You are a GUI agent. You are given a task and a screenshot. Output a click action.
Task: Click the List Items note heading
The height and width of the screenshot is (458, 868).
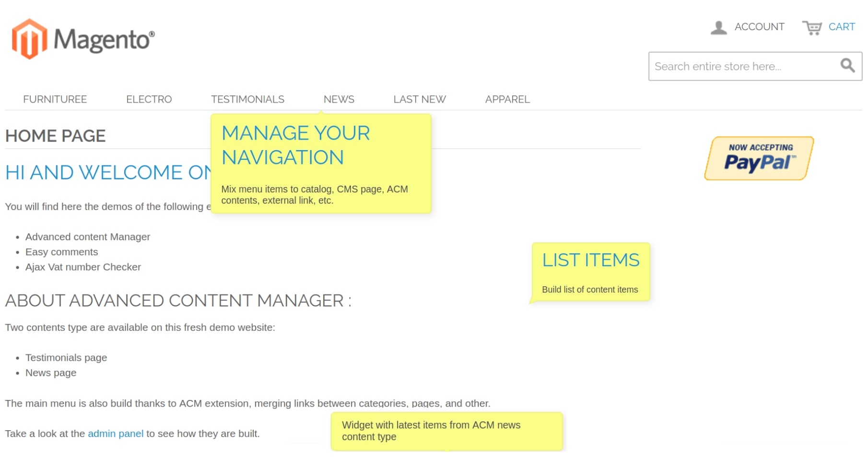point(590,260)
